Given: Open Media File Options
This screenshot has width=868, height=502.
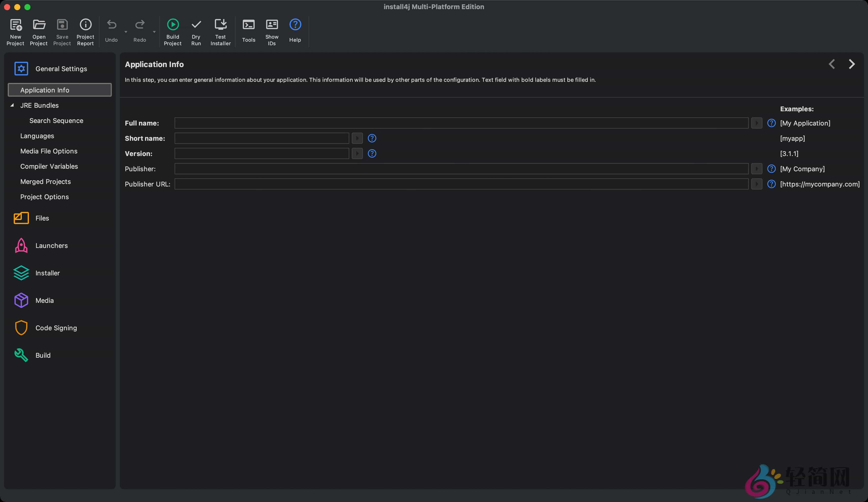Looking at the screenshot, I should tap(48, 151).
